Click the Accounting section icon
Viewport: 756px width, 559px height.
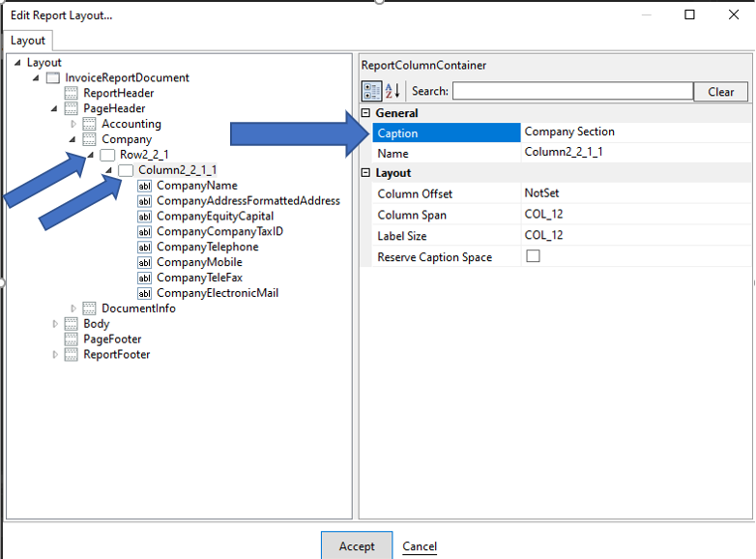pos(89,124)
